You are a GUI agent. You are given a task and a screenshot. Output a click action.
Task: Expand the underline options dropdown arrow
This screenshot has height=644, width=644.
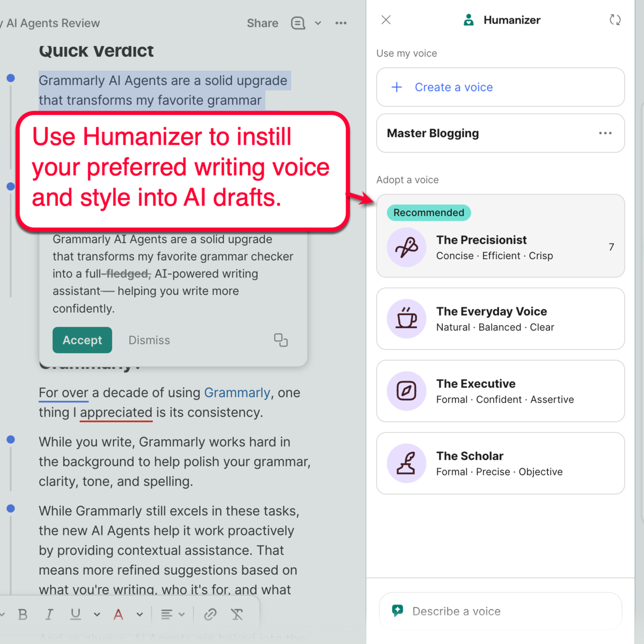pos(97,614)
